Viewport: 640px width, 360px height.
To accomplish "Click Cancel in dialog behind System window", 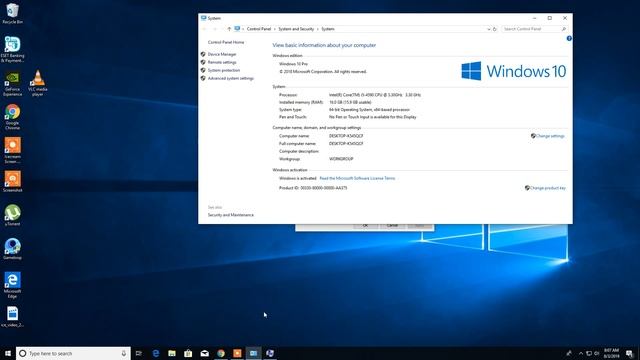I will tap(392, 226).
